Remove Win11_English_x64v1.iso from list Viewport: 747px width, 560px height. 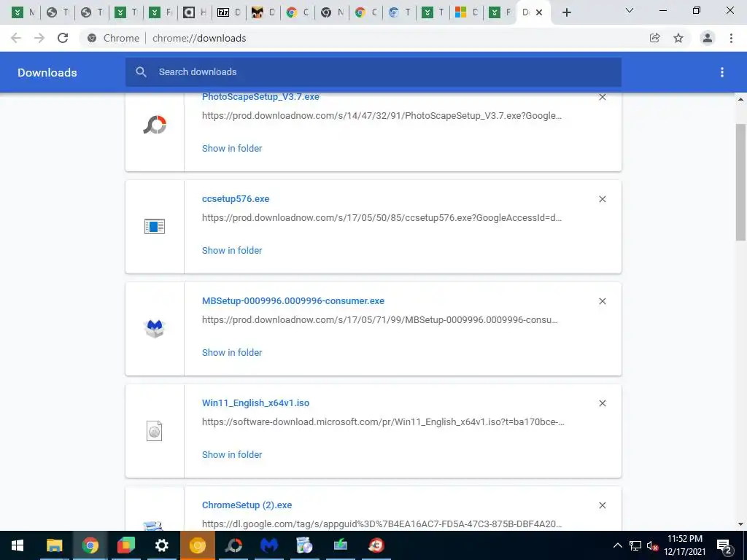click(x=603, y=403)
